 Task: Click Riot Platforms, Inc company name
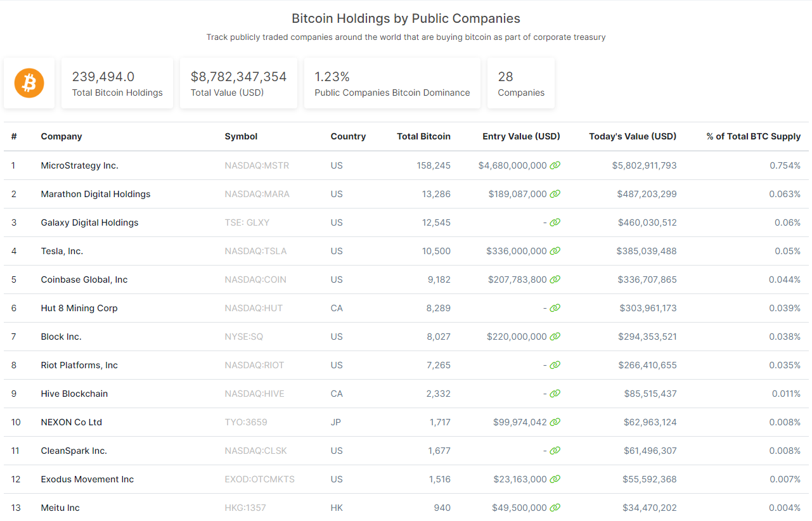(79, 365)
